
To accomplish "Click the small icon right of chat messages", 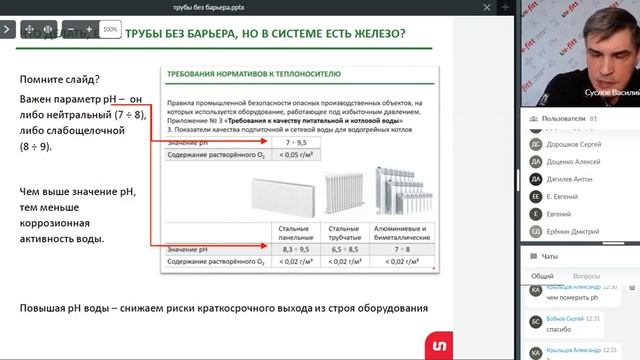I will tap(632, 288).
